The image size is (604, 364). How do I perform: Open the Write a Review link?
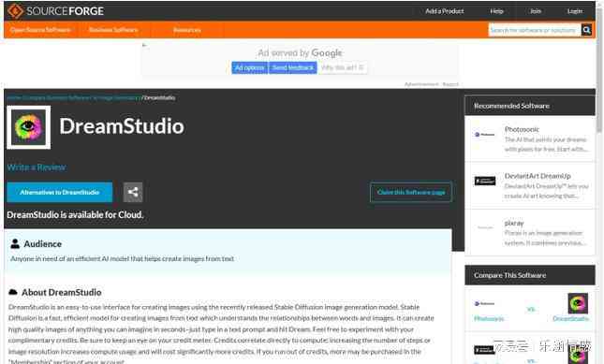pos(37,167)
